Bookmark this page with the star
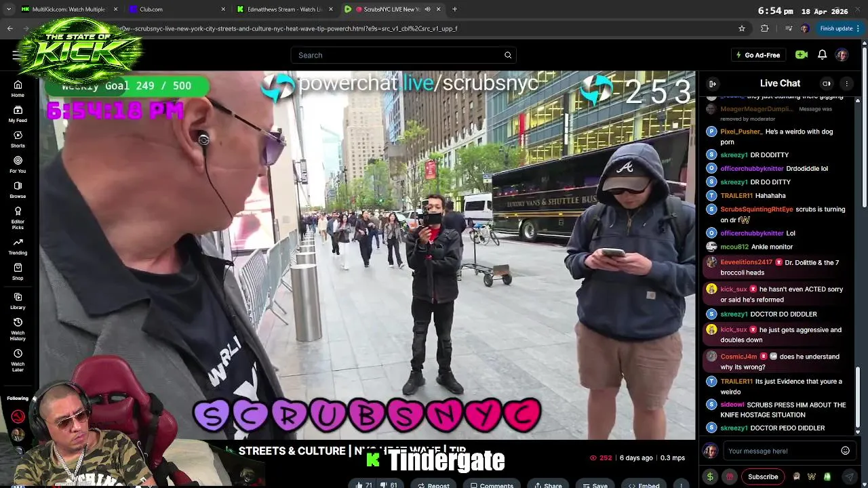Image resolution: width=868 pixels, height=488 pixels. [x=742, y=28]
